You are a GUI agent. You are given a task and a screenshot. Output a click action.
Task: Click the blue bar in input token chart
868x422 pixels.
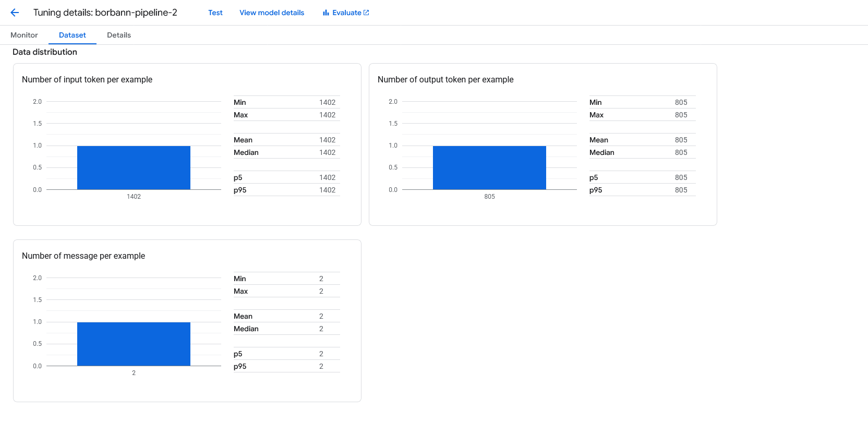coord(134,167)
